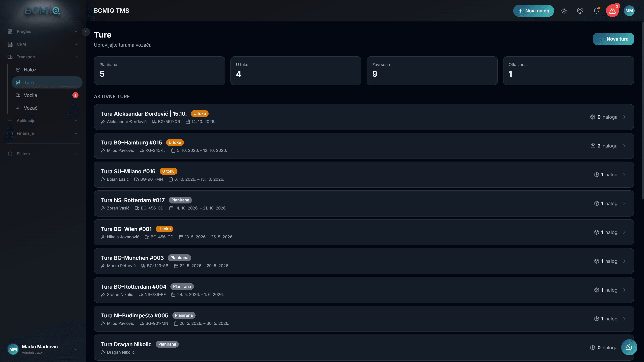
Task: Open the Planirana stat card
Action: (159, 71)
